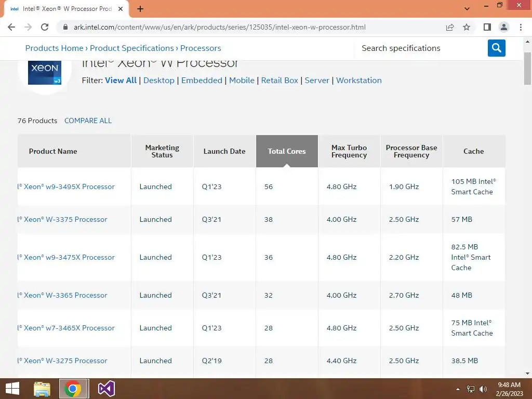Filter by Workstation
Screen dimensions: 532x399
358,81
